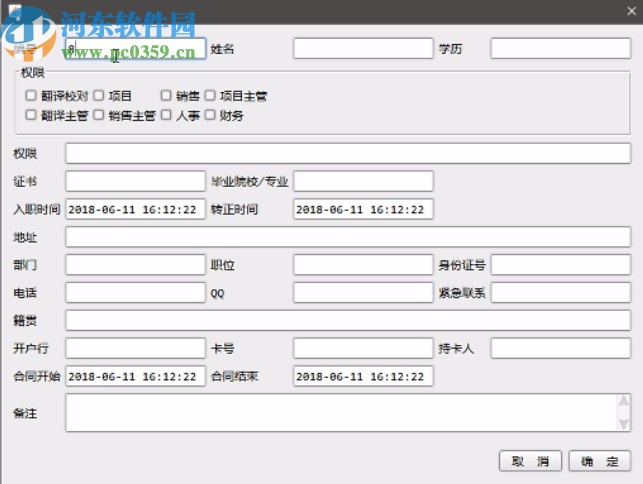Focus the 身份证号 ID number field

[561, 265]
